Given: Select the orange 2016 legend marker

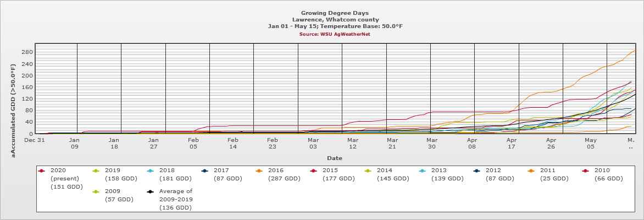Looking at the screenshot, I should 259,170.
